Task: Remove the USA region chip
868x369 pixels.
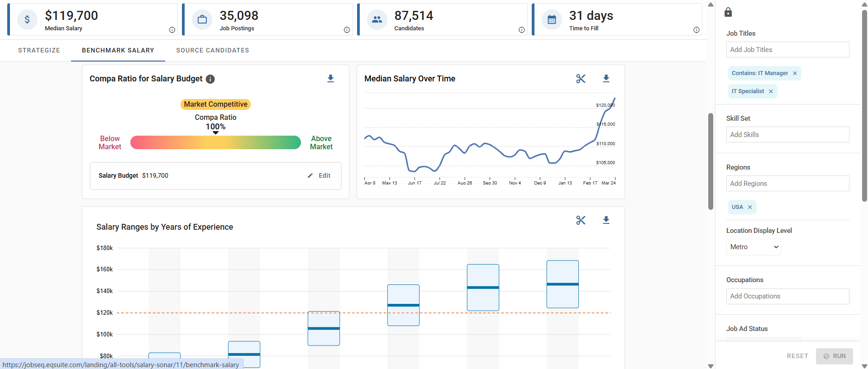Action: point(750,207)
